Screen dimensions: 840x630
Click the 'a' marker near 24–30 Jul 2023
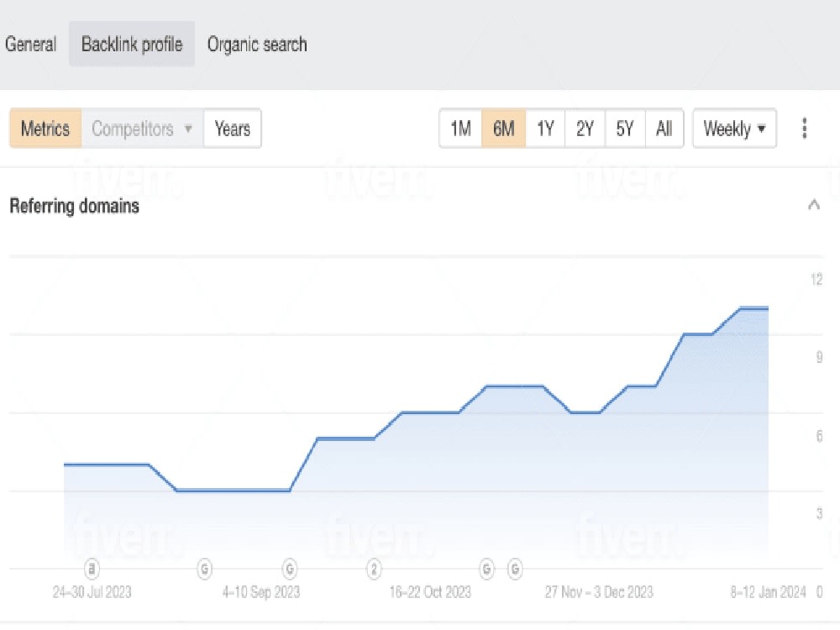pos(92,569)
